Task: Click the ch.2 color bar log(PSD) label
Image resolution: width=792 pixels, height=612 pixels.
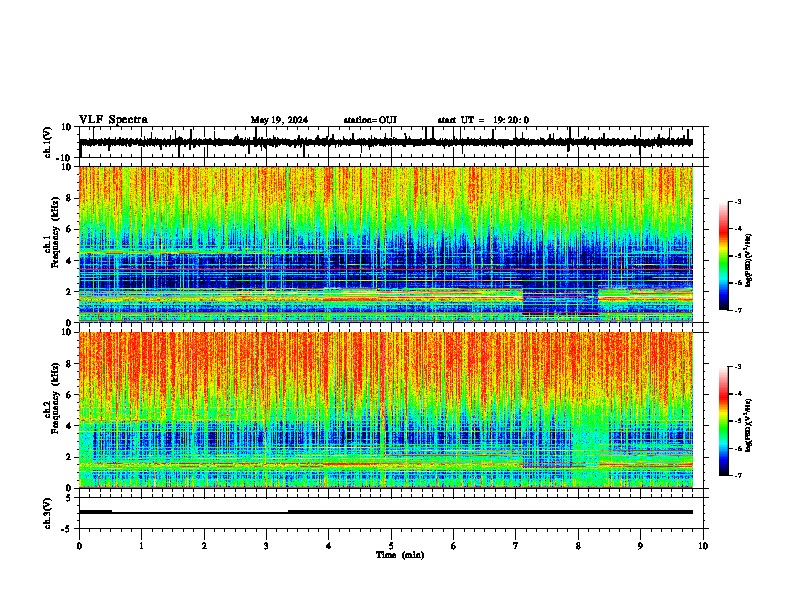Action: [749, 425]
